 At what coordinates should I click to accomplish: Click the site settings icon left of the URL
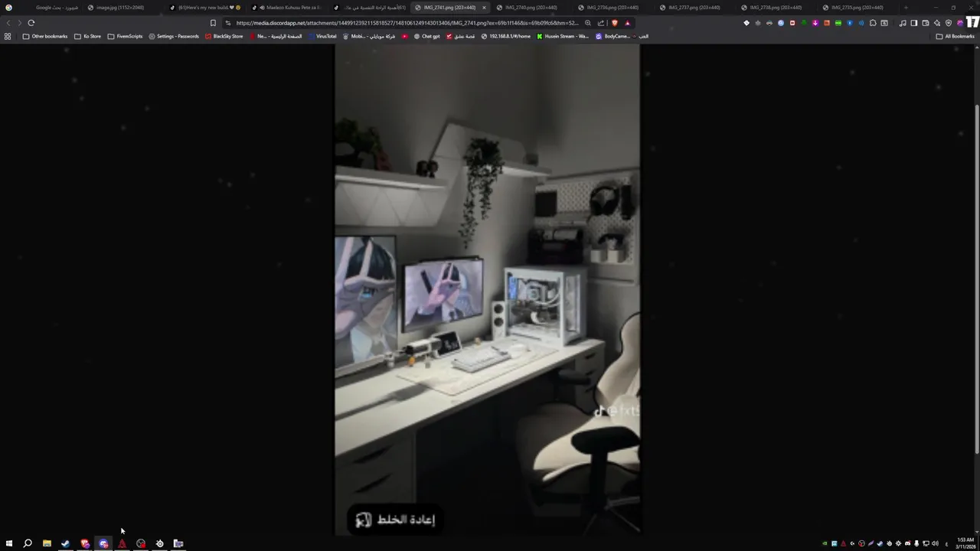click(x=228, y=23)
